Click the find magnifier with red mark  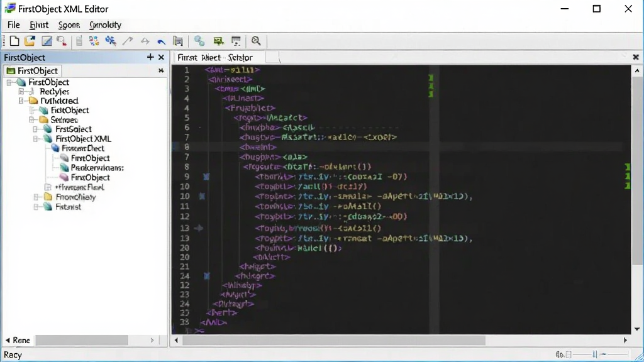point(62,41)
